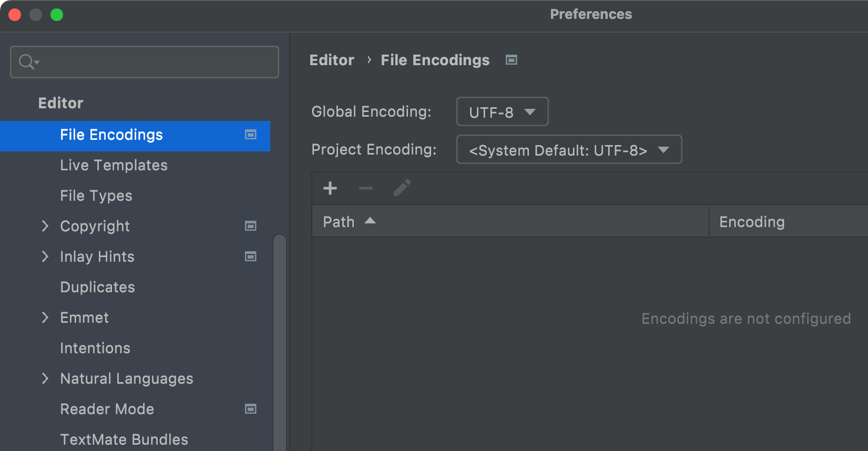The image size is (868, 451).
Task: Open the Project Encoding dropdown
Action: point(568,149)
